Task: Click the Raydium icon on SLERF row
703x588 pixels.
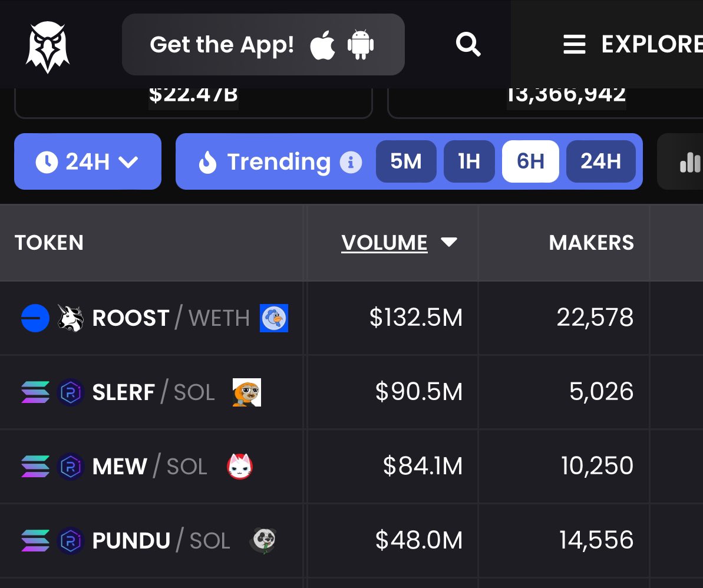Action: [x=71, y=392]
